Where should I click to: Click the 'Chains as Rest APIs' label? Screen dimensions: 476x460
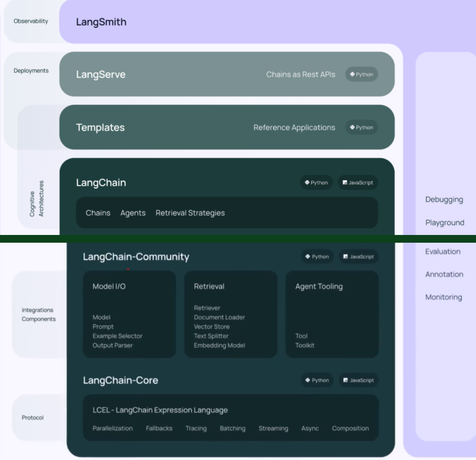coord(301,74)
